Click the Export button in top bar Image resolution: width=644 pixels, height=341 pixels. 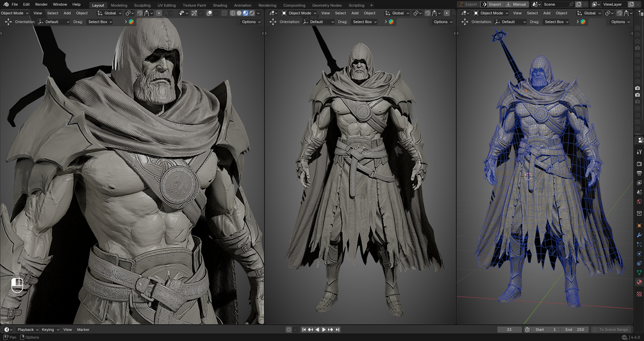(468, 4)
